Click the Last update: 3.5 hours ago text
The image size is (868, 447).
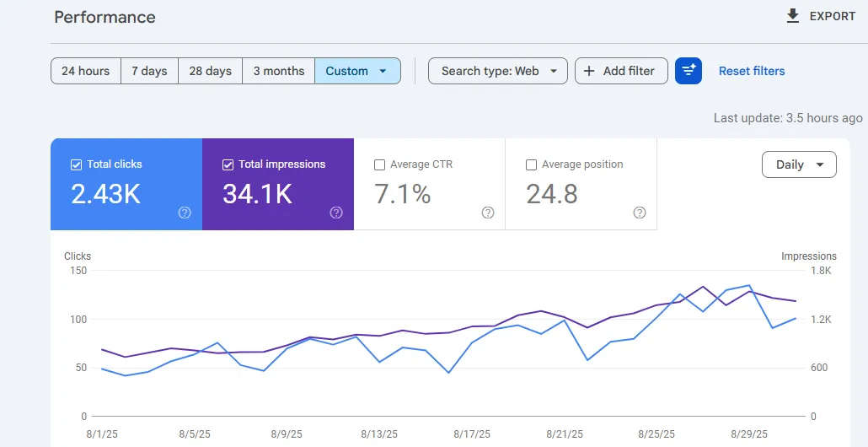click(x=788, y=118)
